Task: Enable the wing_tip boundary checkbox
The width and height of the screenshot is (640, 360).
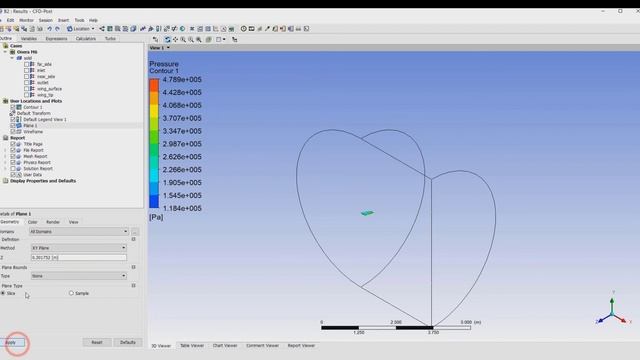Action: [x=27, y=95]
